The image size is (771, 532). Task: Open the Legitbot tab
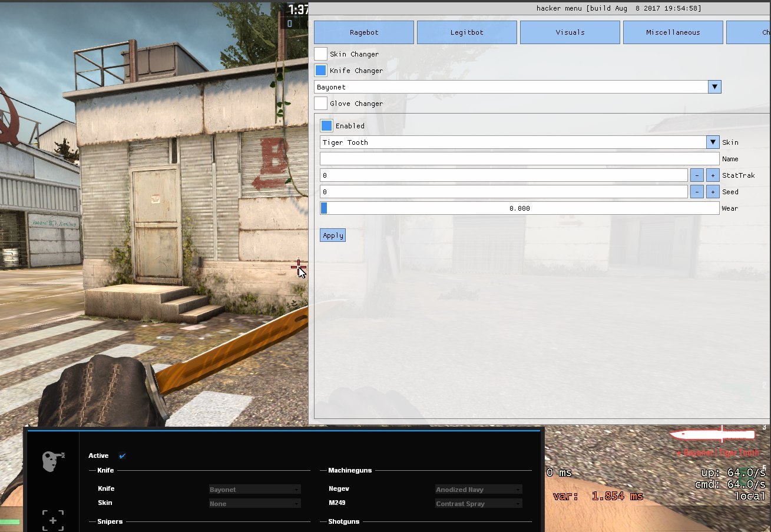tap(467, 32)
